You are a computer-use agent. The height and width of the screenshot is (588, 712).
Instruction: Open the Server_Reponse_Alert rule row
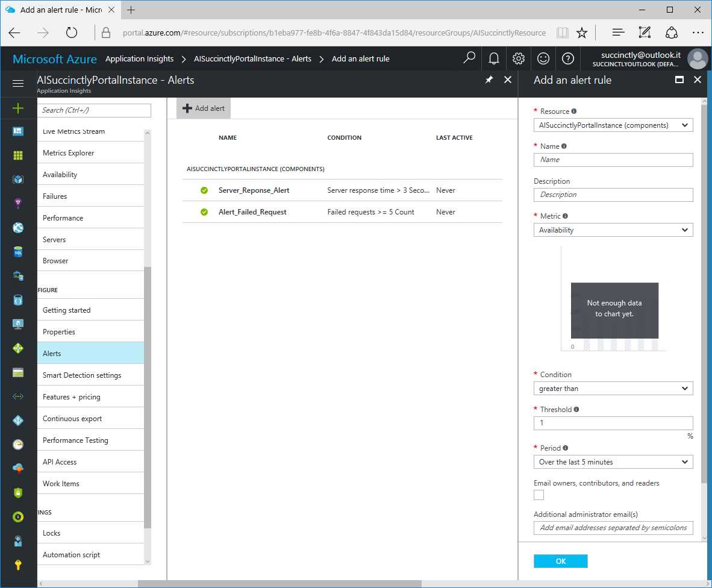pyautogui.click(x=342, y=190)
